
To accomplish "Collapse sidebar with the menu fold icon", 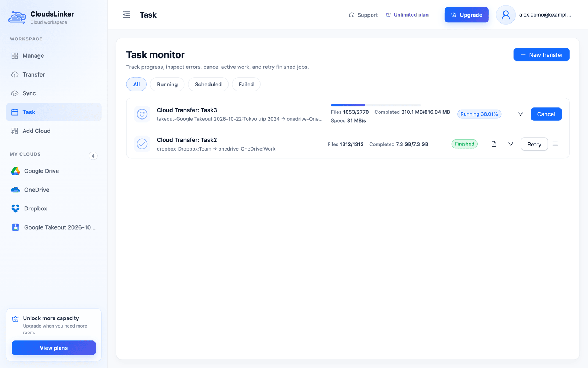I will click(126, 15).
